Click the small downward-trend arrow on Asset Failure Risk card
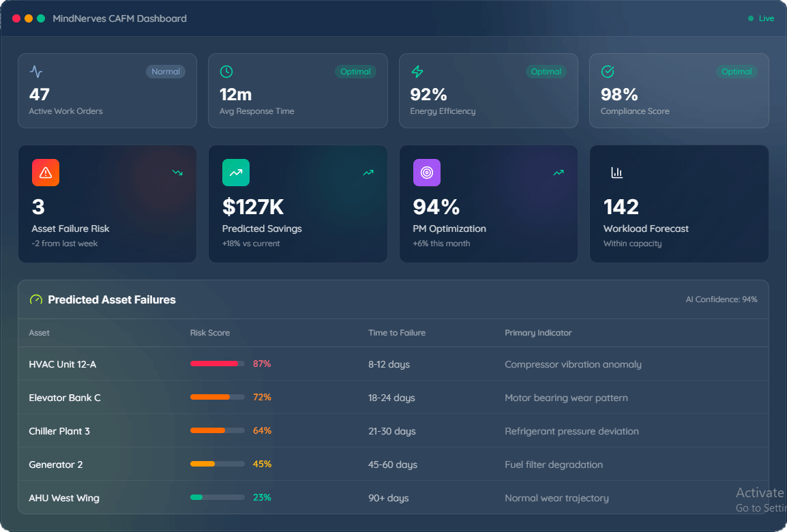This screenshot has width=787, height=532. pyautogui.click(x=177, y=173)
